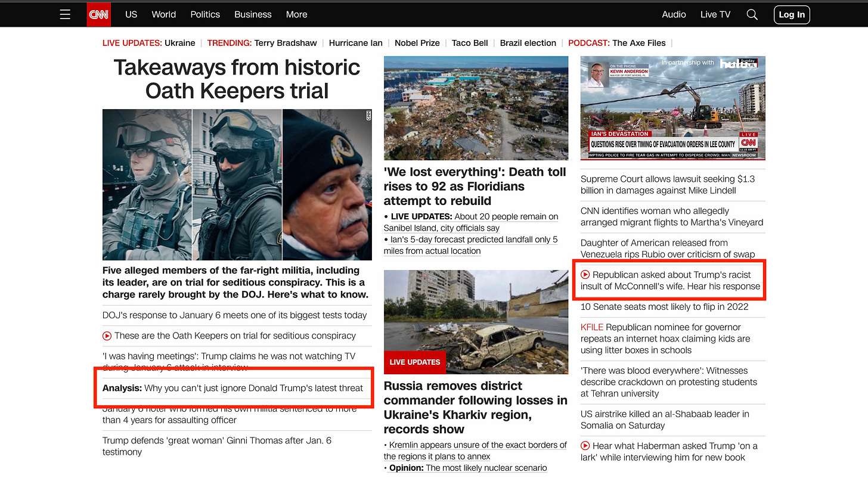Open January 6 rioter sentenced story
This screenshot has width=868, height=478.
pos(230,414)
